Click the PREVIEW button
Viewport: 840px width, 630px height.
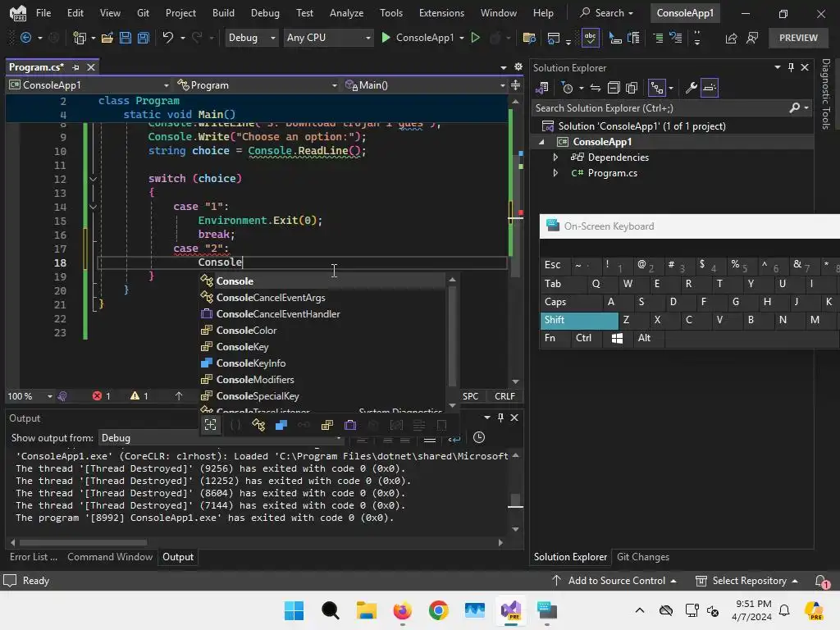798,38
